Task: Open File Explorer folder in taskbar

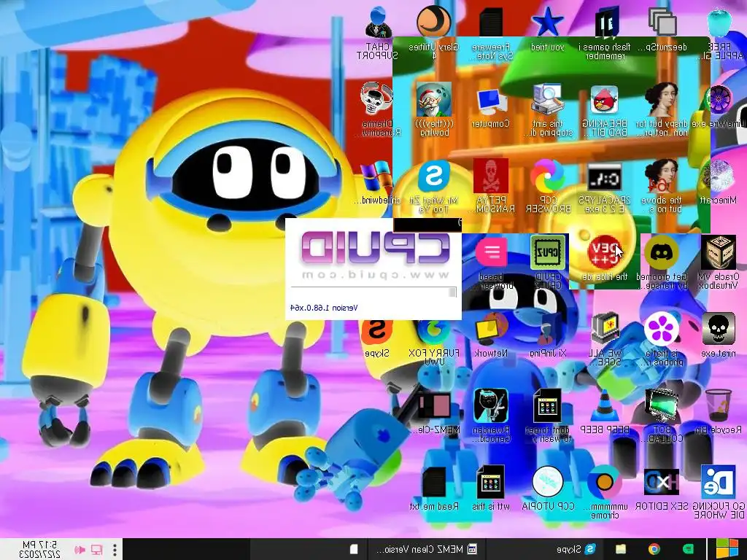Action: pyautogui.click(x=620, y=549)
